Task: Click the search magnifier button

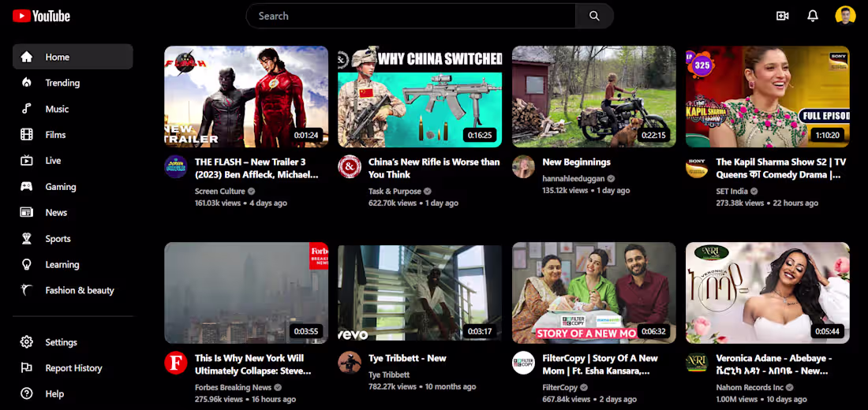Action: [594, 16]
